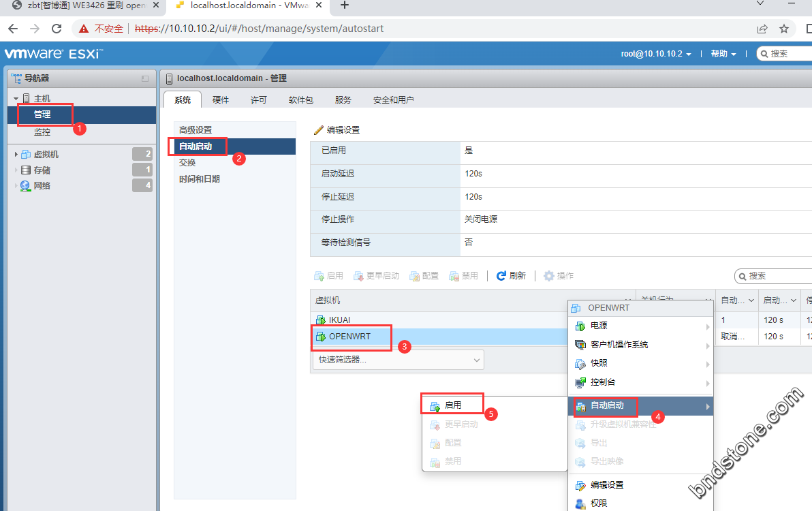The width and height of the screenshot is (812, 511).
Task: Switch to the 硬件 tab
Action: click(x=221, y=100)
